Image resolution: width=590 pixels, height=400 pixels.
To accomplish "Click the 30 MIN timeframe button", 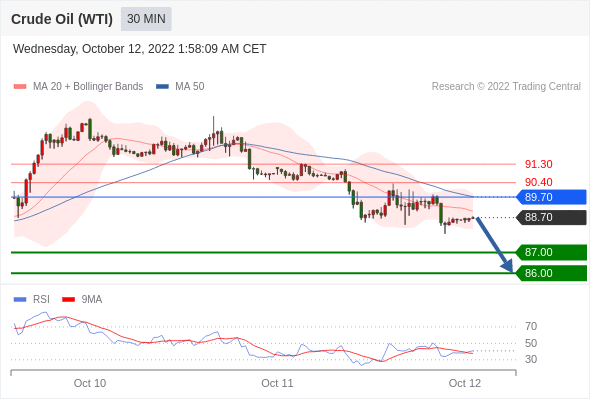I will [x=146, y=19].
